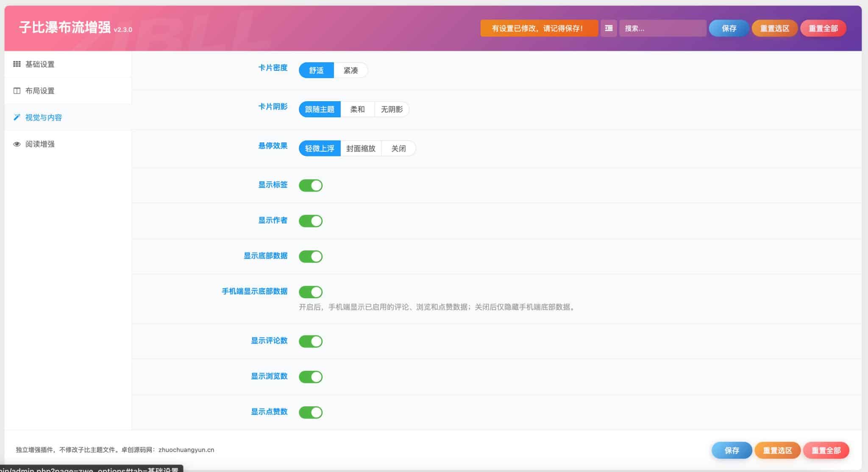Screen dimensions: 868x472
Task: Turn off 手机端显示底部数据 switch
Action: pyautogui.click(x=311, y=292)
